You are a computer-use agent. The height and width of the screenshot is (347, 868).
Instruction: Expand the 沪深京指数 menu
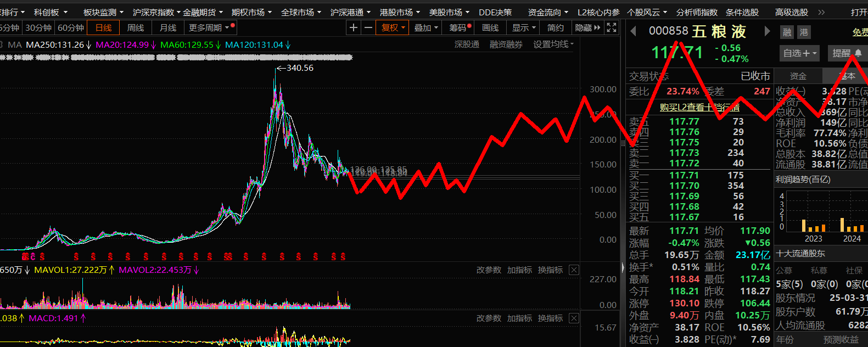pyautogui.click(x=156, y=12)
